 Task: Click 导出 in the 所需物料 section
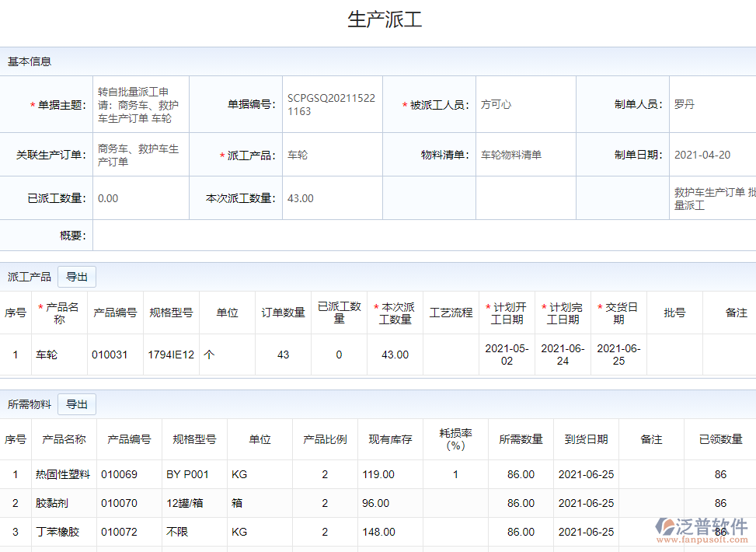(x=77, y=404)
